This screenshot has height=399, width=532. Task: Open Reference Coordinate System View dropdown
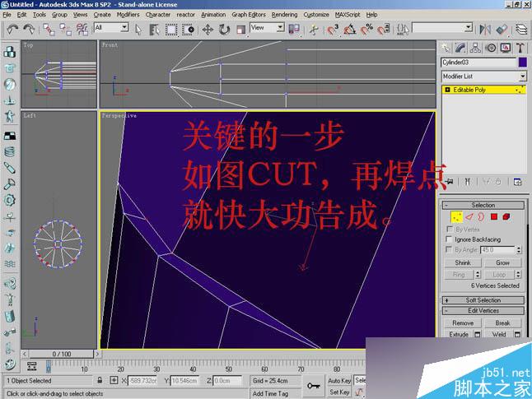267,27
